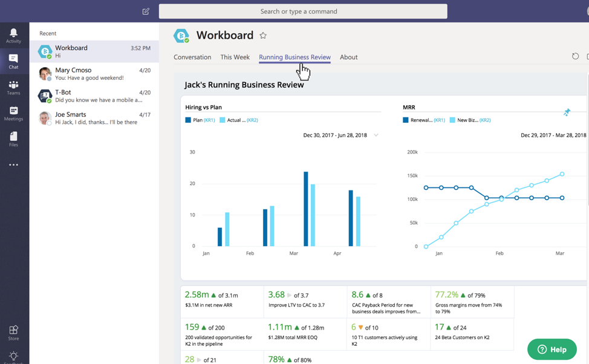Select the Chat icon in sidebar

point(13,61)
